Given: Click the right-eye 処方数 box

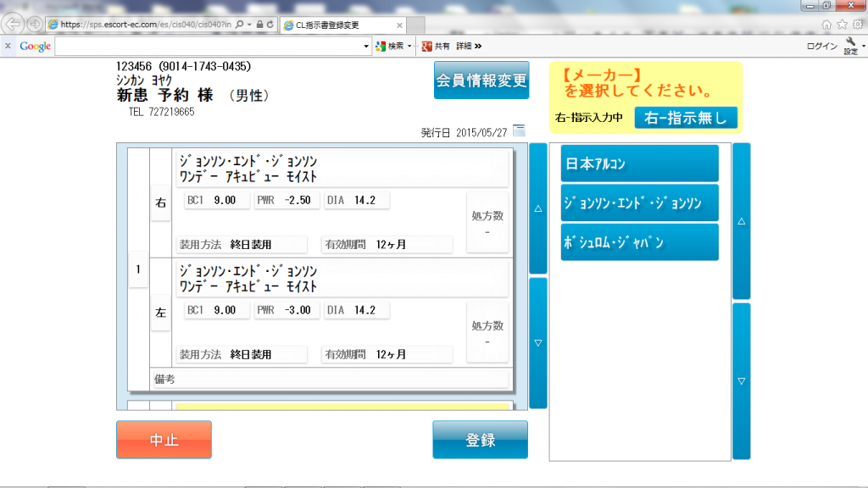Looking at the screenshot, I should click(x=487, y=223).
